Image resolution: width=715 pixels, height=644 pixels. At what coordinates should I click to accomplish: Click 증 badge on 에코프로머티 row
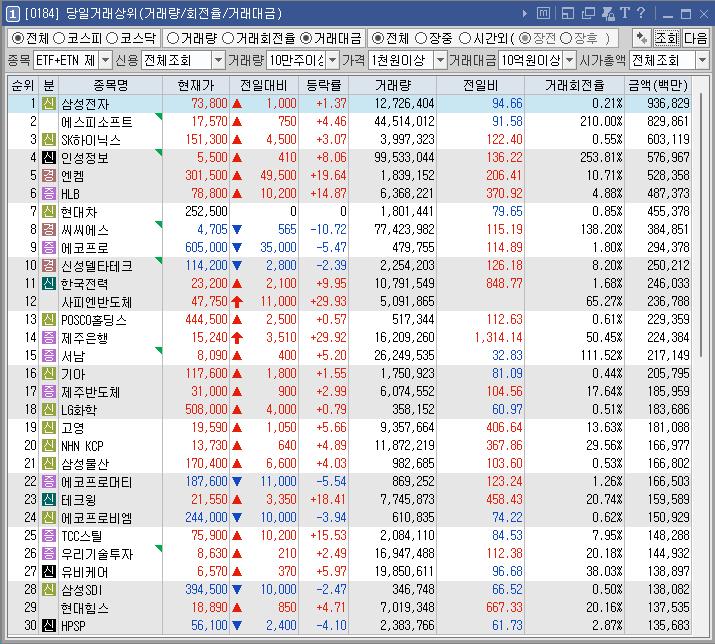(48, 481)
